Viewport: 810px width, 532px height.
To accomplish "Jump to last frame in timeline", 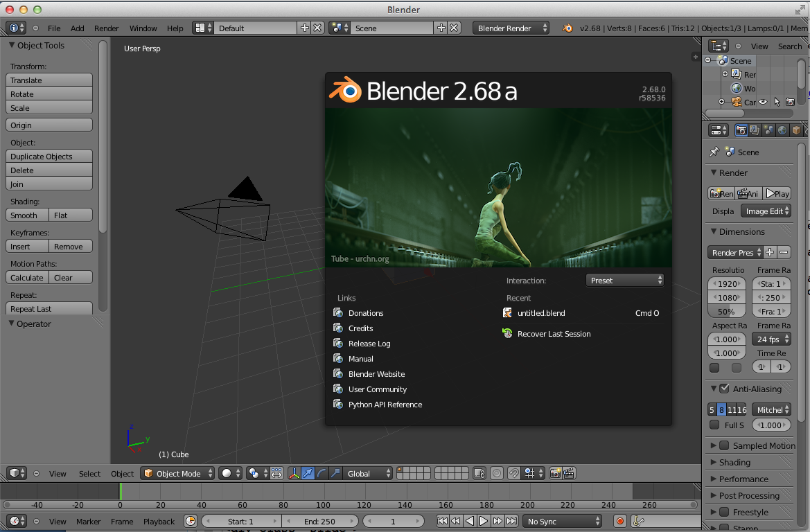I will (511, 521).
